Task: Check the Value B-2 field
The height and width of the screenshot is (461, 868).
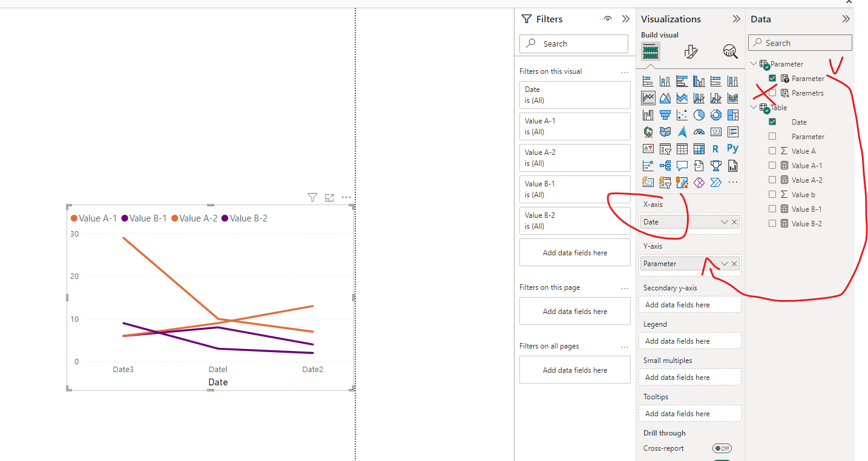Action: 772,223
